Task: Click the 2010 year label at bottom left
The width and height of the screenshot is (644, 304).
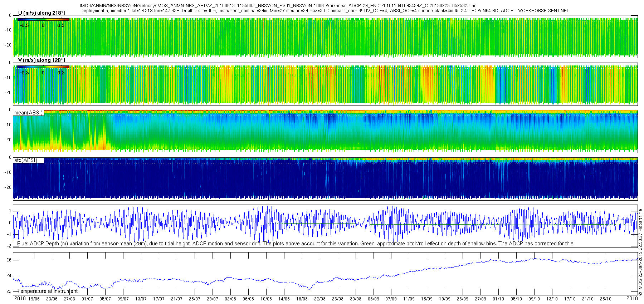Action: [x=20, y=298]
